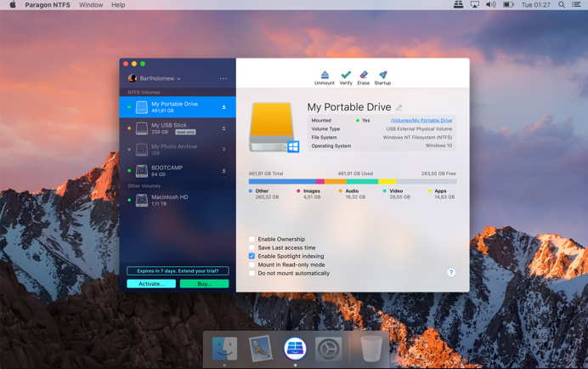Enable Ownership checkbox
The height and width of the screenshot is (369, 588).
(252, 239)
